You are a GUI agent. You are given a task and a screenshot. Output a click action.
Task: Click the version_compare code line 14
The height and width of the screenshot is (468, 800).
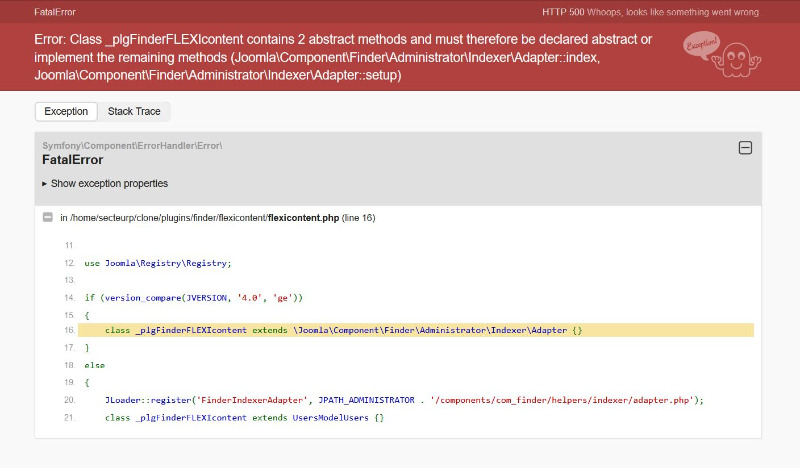tap(193, 298)
